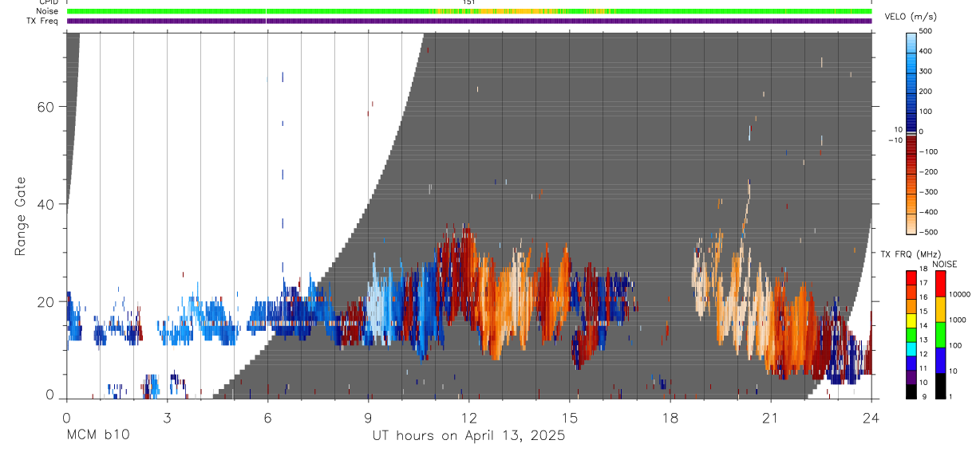Image resolution: width=980 pixels, height=452 pixels.
Task: Click the purple TX Freq strip above the plot
Action: (x=469, y=21)
